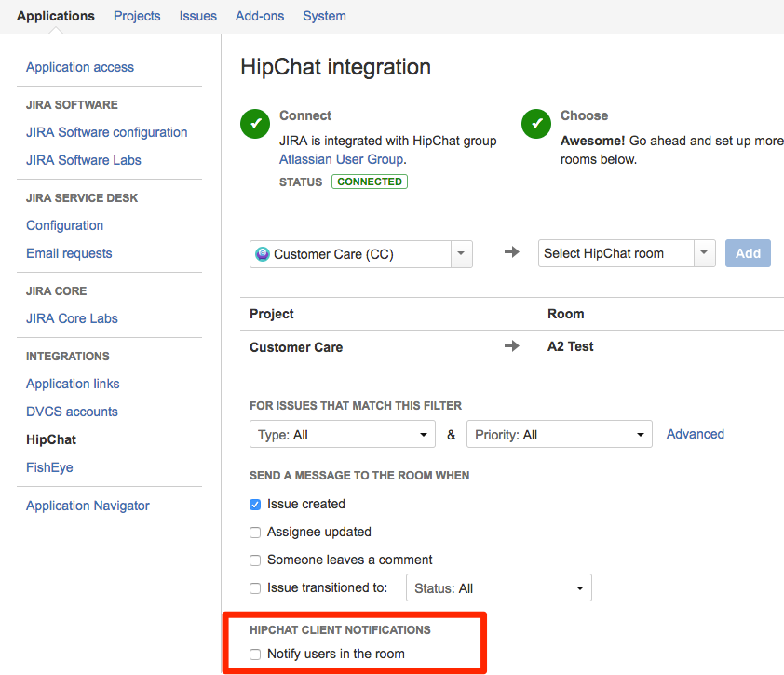The image size is (784, 675).
Task: Switch to the Issues tab
Action: click(x=198, y=16)
